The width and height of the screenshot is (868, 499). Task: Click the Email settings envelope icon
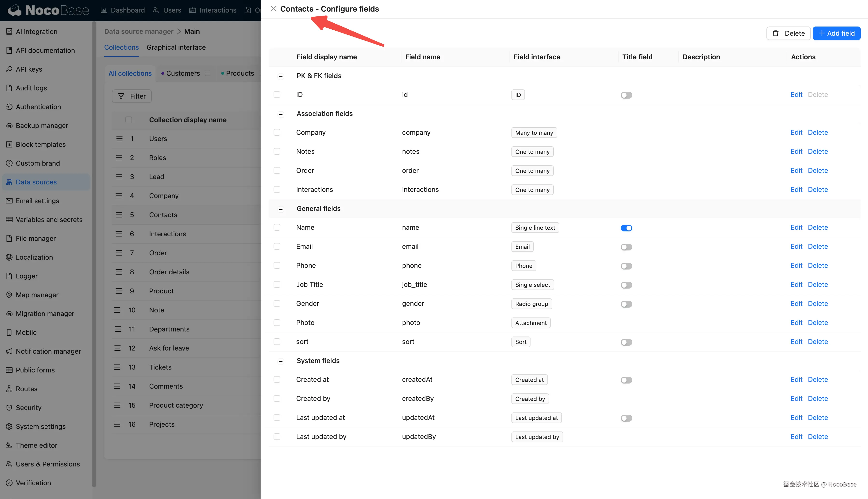tap(9, 201)
